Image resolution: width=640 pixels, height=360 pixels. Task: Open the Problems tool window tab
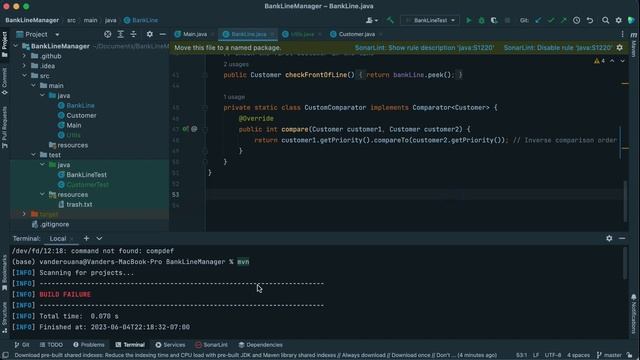pyautogui.click(x=89, y=345)
